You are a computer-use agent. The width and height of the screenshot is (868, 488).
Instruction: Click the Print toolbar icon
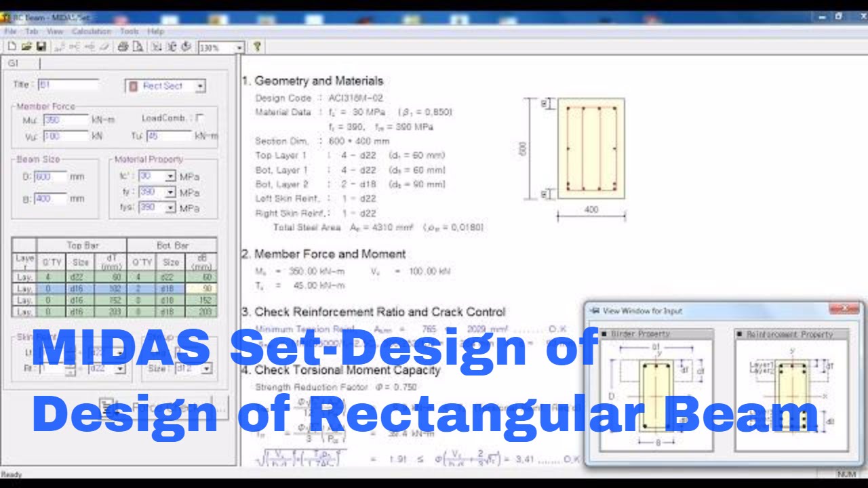pos(123,47)
